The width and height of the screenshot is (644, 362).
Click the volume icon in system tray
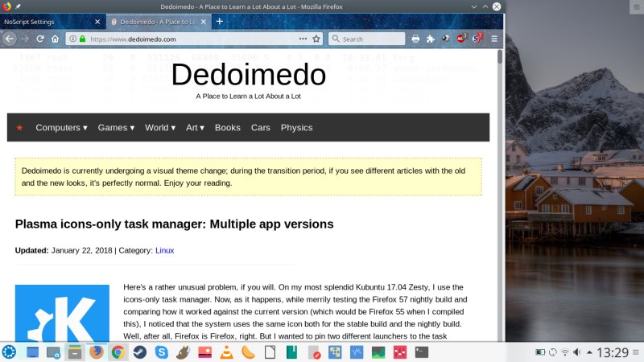coord(576,352)
